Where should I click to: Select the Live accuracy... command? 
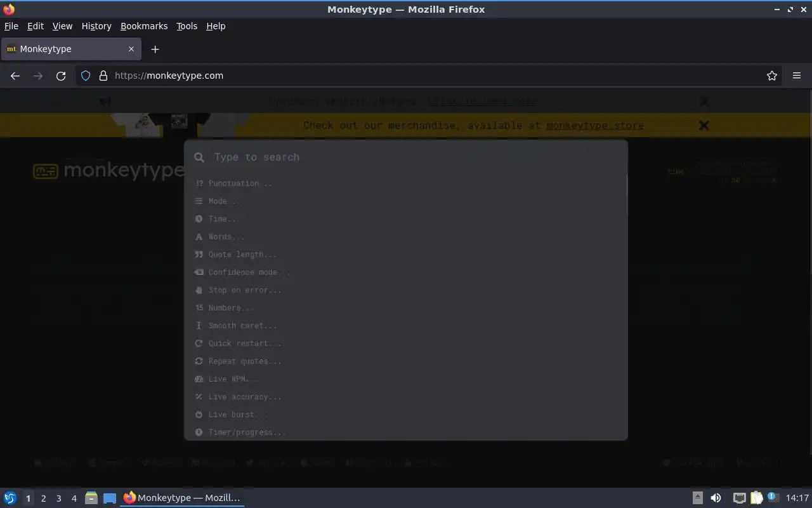tap(406, 397)
